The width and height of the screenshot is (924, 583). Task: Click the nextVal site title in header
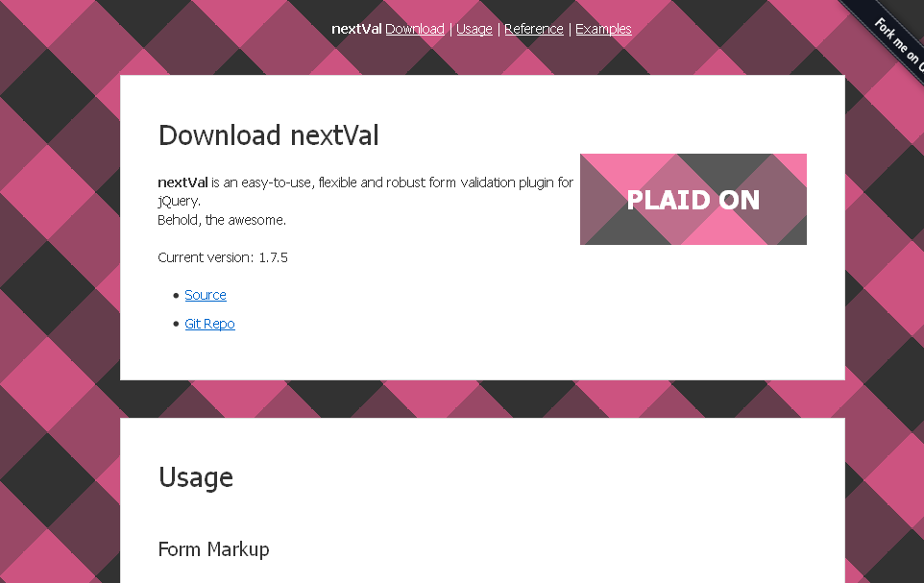tap(356, 29)
